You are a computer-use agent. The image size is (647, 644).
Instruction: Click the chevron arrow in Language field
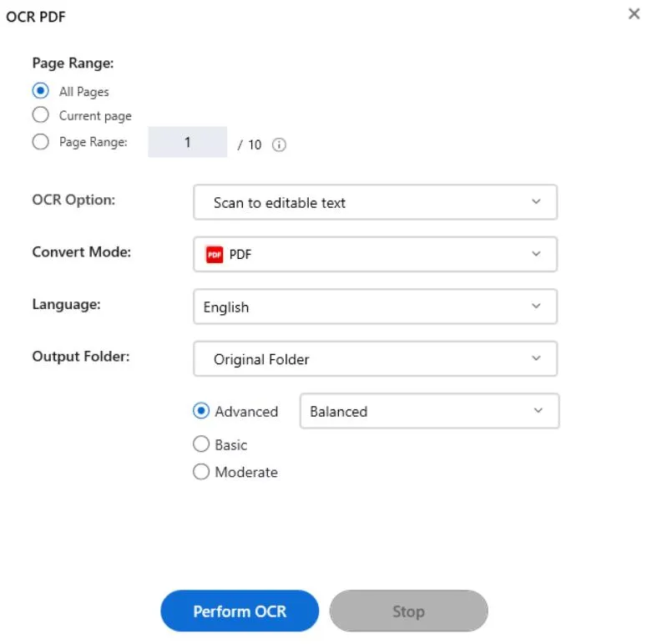[x=536, y=307]
